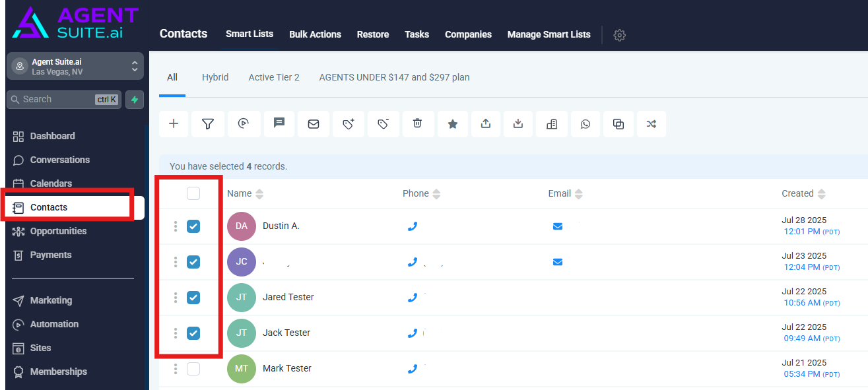Open Sites in sidebar
868x390 pixels.
click(40, 348)
